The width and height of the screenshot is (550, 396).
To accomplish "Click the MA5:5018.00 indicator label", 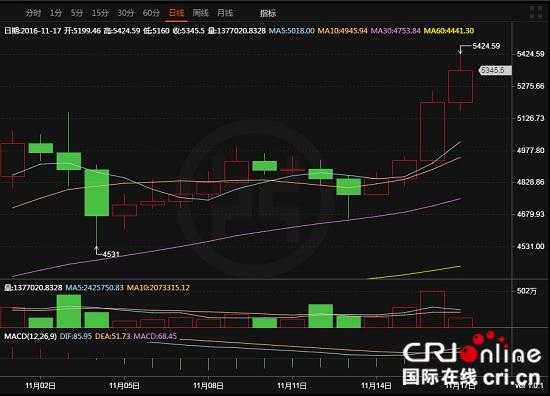I will 291,31.
